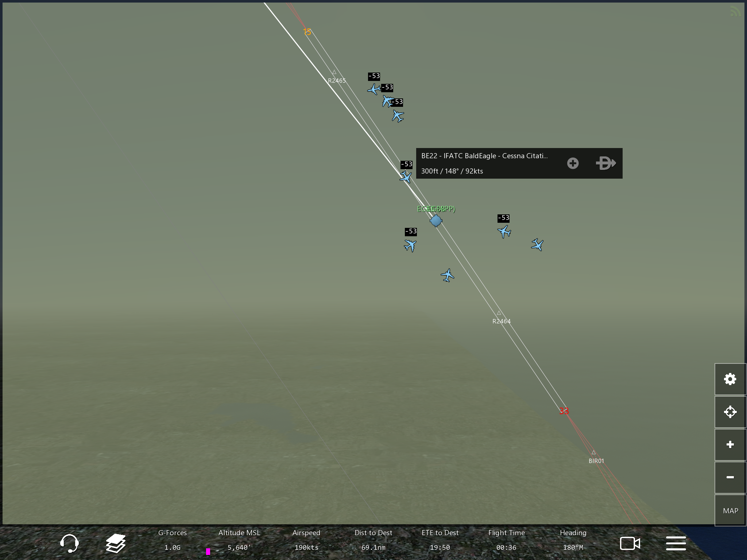Select the EGBB airport marker
Screen dimensions: 747x560
[x=436, y=220]
